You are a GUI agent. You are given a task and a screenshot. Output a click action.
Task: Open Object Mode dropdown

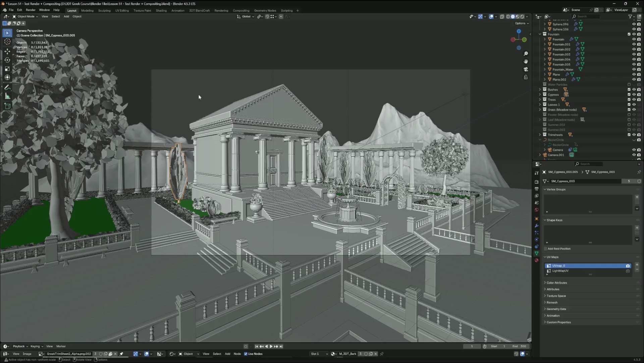25,16
